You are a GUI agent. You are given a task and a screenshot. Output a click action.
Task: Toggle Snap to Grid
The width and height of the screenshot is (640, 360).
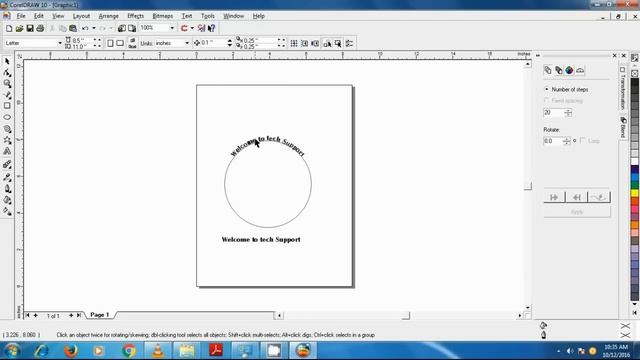pos(294,43)
